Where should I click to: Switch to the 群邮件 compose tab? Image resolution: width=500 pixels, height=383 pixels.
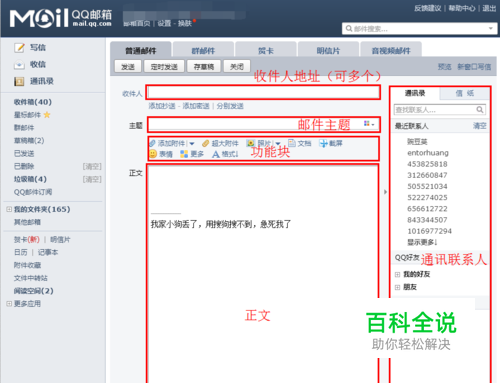click(x=203, y=50)
